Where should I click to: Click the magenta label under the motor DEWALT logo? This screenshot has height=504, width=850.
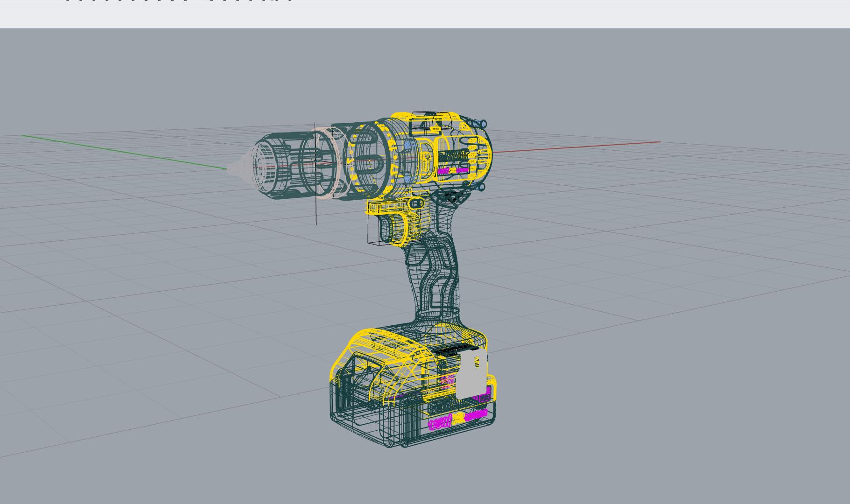point(453,170)
